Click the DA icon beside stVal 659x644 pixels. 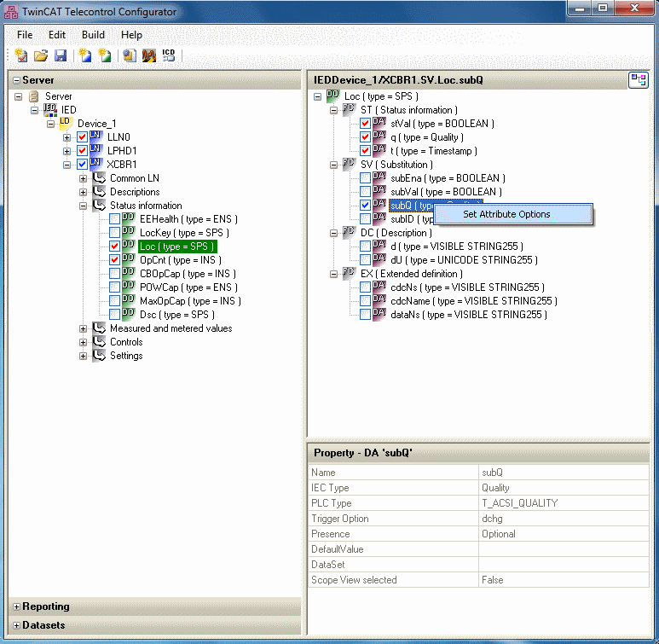(379, 123)
